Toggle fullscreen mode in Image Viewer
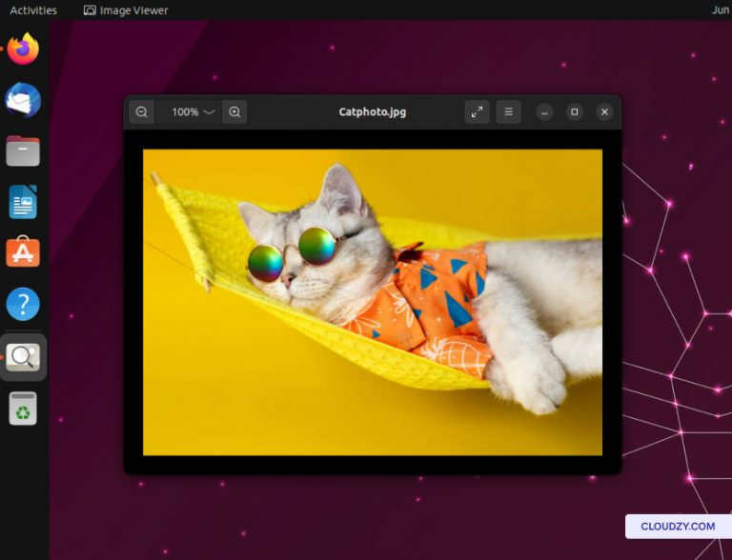This screenshot has height=560, width=732. coord(477,112)
